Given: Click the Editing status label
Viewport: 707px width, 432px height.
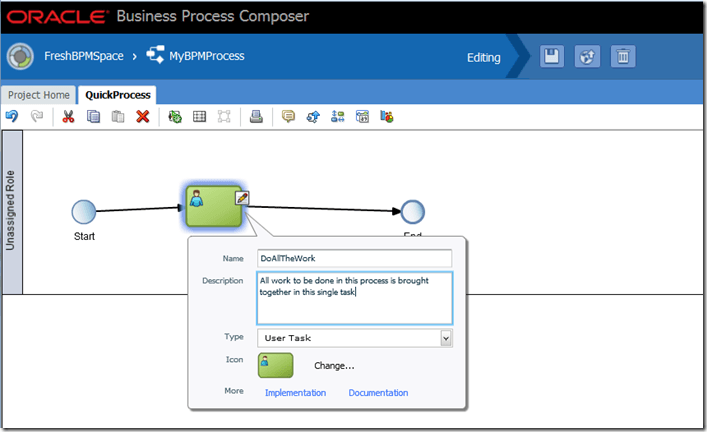Looking at the screenshot, I should tap(484, 58).
